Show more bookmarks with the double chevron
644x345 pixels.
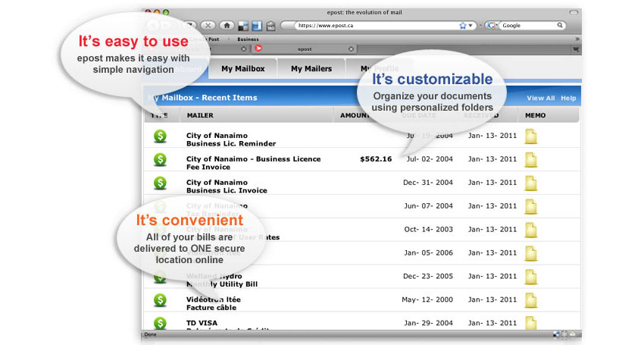577,39
